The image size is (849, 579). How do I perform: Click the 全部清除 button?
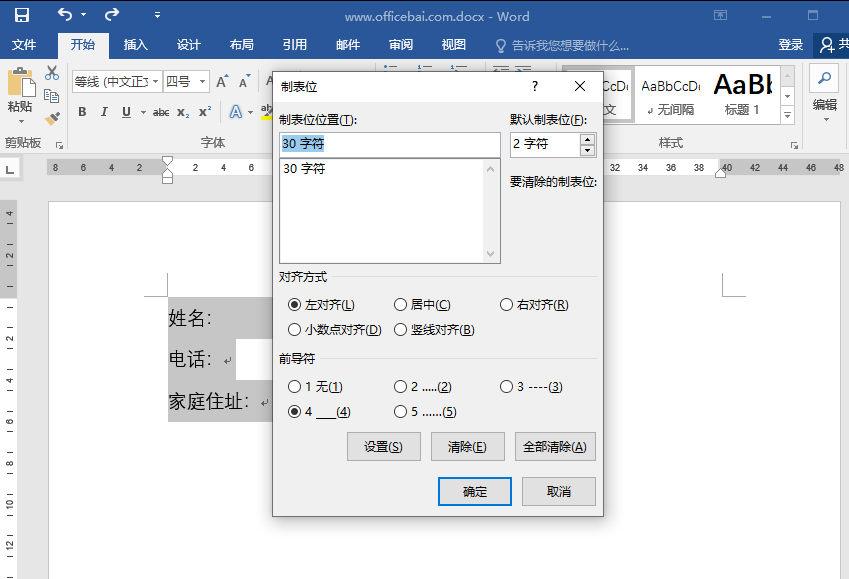tap(555, 447)
